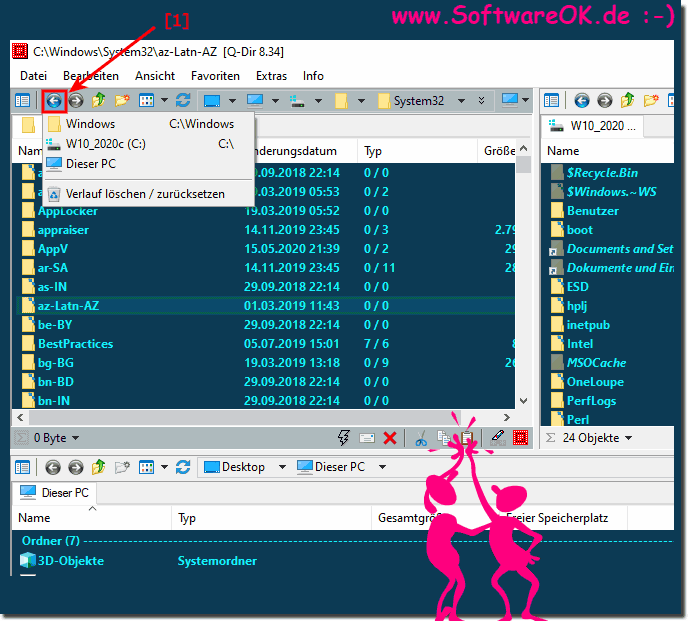This screenshot has height=621, width=688.
Task: Expand Dieser PC dropdown in bottom pane address
Action: (383, 467)
